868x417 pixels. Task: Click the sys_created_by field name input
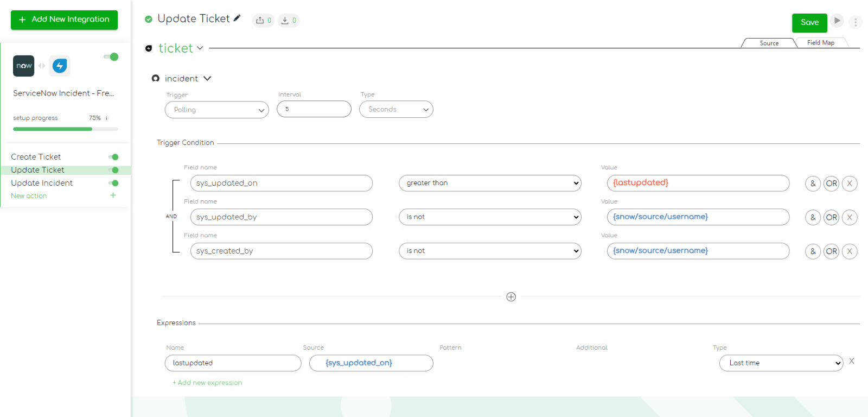282,251
